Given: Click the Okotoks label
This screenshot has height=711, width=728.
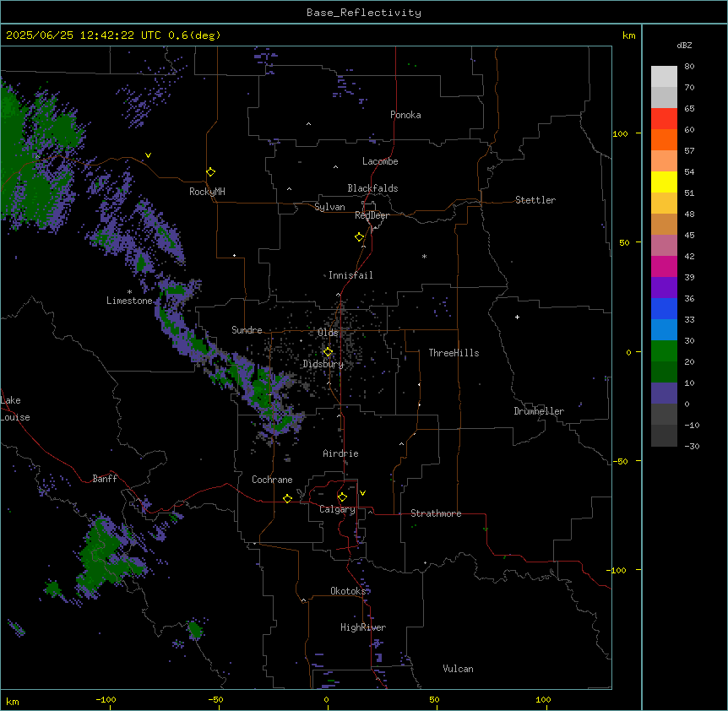Looking at the screenshot, I should [348, 591].
